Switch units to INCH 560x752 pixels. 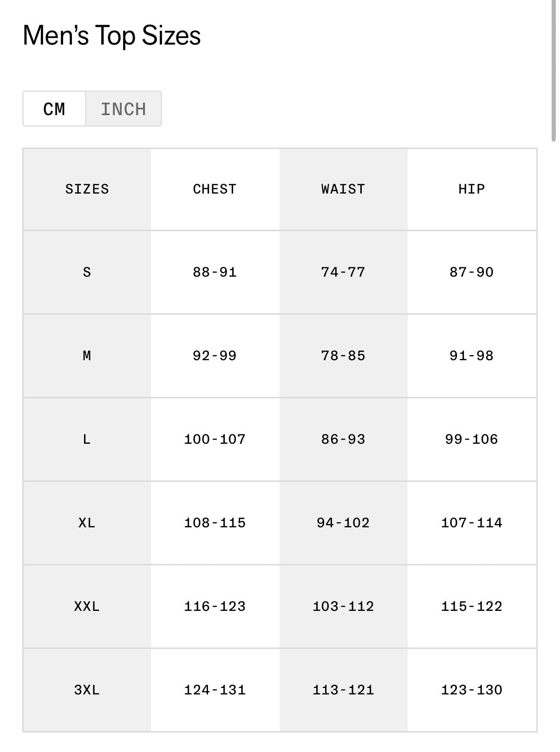click(124, 109)
